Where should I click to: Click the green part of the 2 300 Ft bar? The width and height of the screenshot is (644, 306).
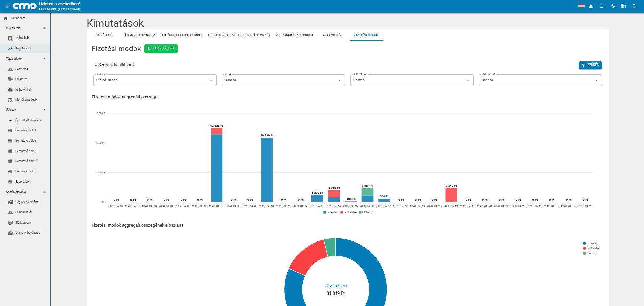(x=367, y=192)
